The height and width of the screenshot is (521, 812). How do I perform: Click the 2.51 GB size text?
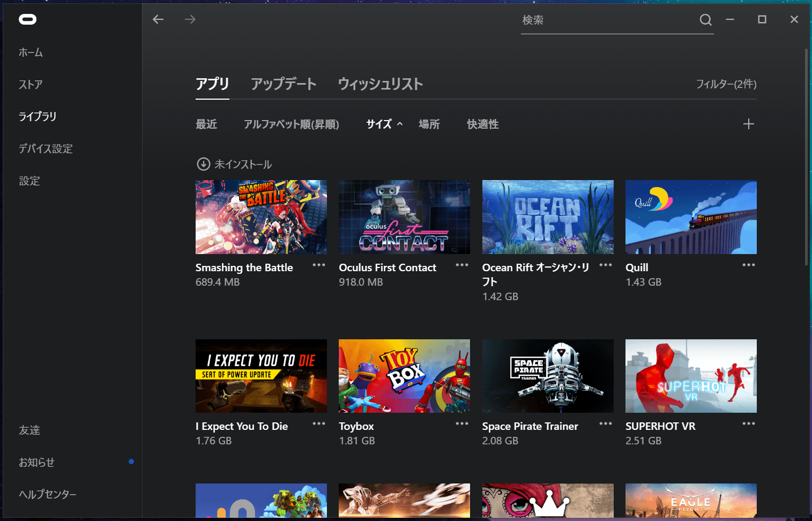(x=643, y=441)
